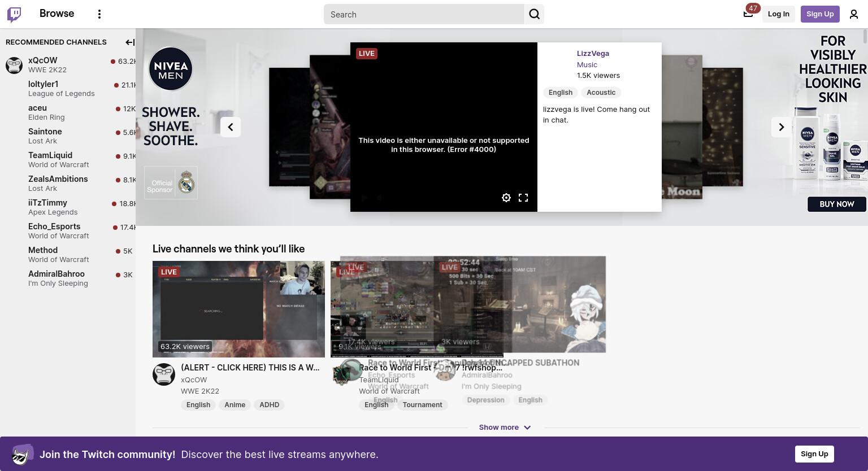
Task: Select the Anime tag
Action: pos(235,405)
